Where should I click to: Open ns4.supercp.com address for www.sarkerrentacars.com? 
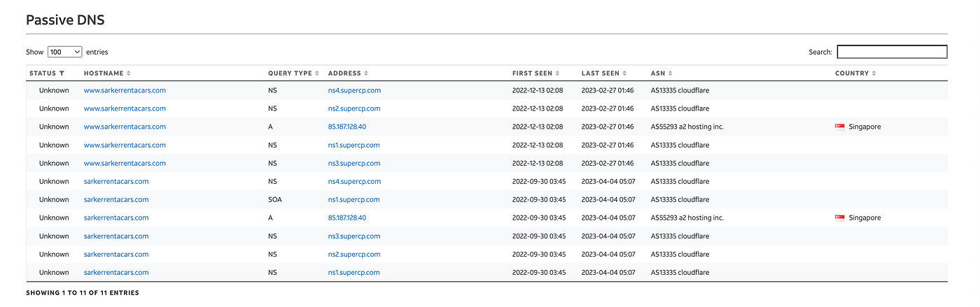click(x=354, y=90)
